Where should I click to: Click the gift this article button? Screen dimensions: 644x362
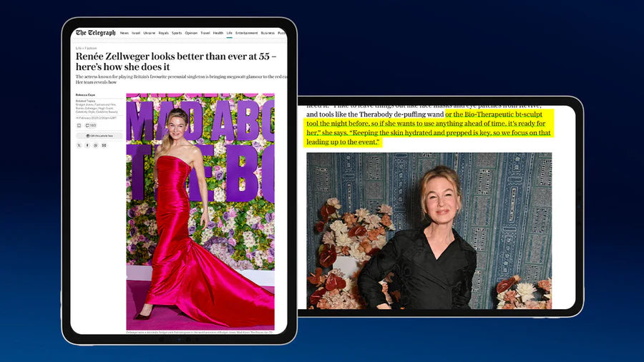(x=99, y=136)
